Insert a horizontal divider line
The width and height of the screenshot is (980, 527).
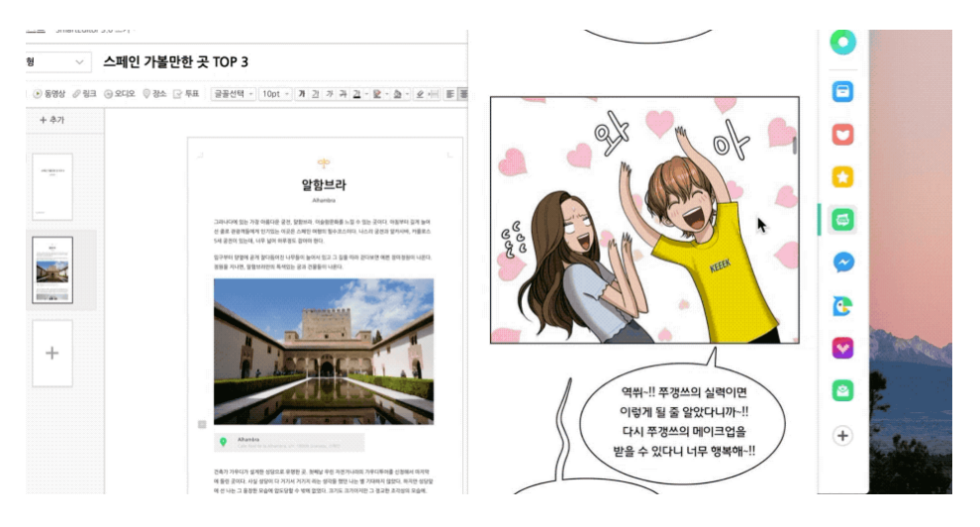(x=434, y=94)
